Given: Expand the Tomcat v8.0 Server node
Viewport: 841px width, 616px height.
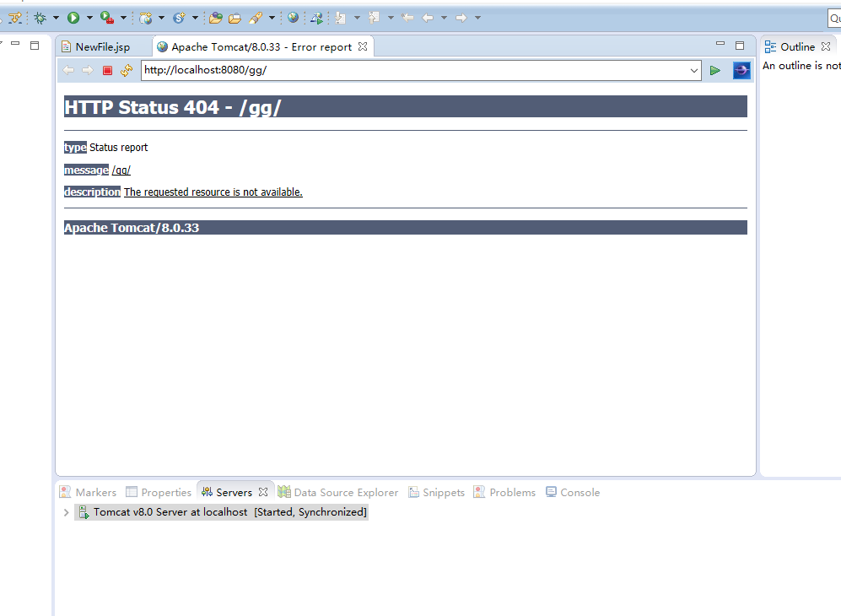Looking at the screenshot, I should tap(66, 512).
